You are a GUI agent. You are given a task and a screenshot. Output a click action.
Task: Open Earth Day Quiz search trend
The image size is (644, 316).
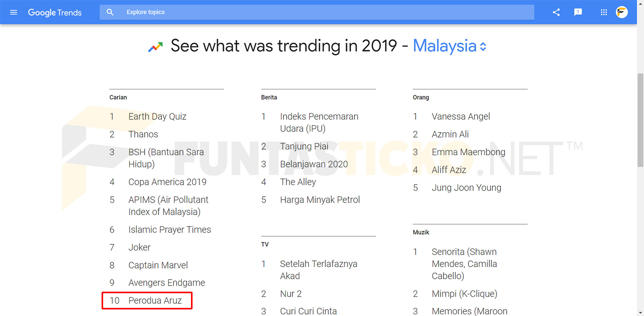tap(157, 116)
